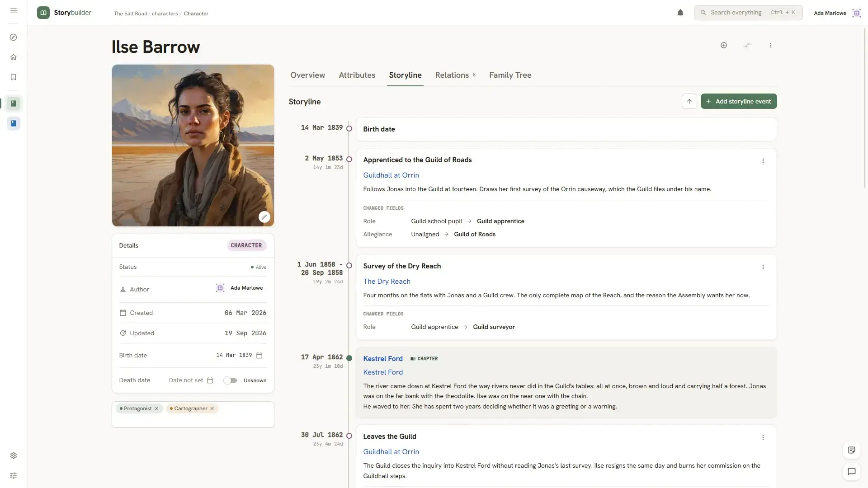Click the Ilse Barrow page title

(x=156, y=47)
